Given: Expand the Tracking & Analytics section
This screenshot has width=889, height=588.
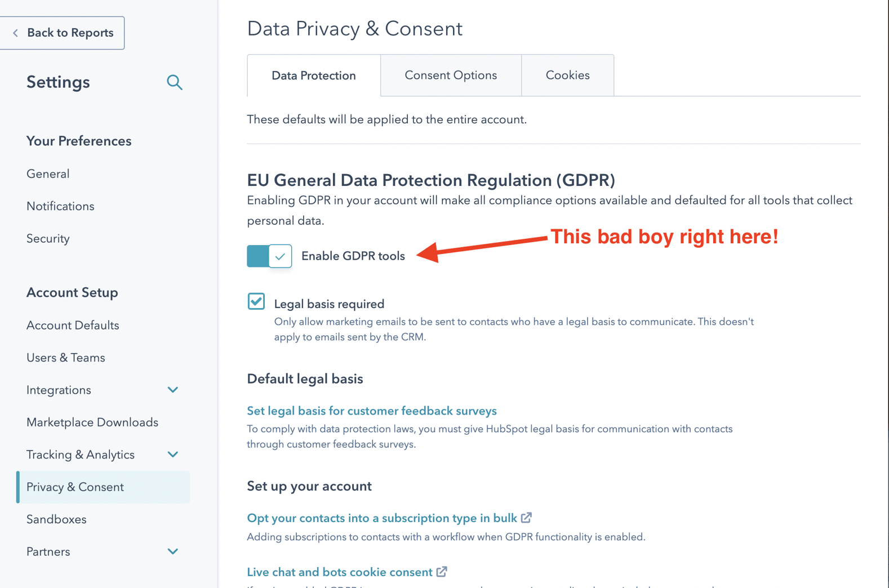Looking at the screenshot, I should click(x=173, y=455).
